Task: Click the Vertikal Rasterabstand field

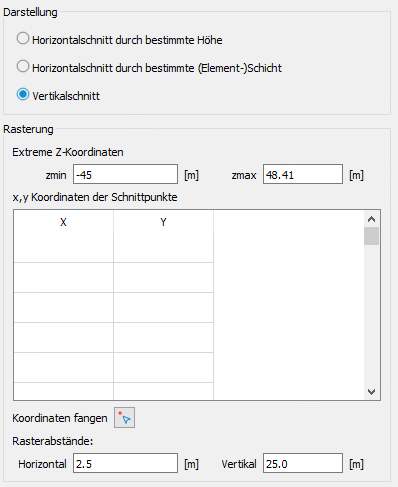Action: pyautogui.click(x=303, y=463)
